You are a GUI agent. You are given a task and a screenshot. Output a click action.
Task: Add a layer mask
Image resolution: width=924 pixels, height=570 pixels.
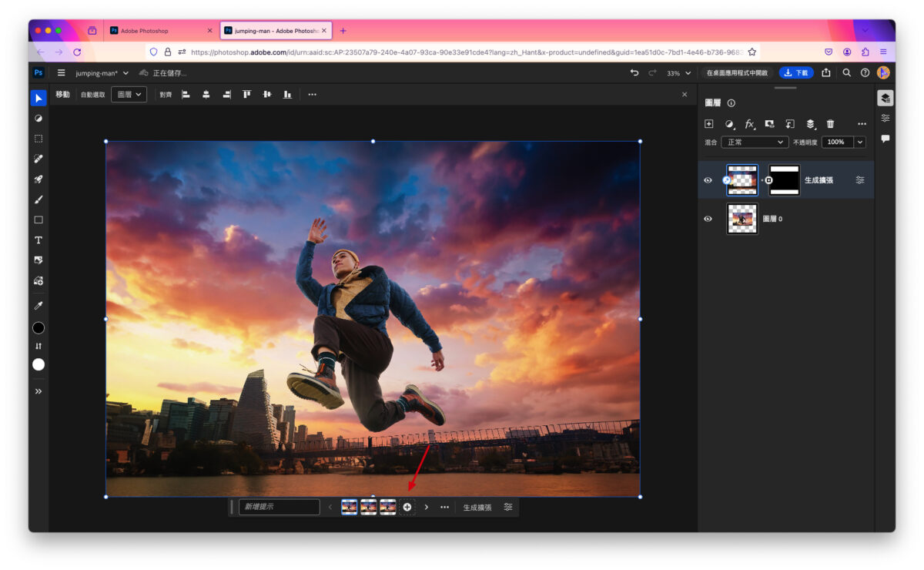tap(769, 124)
